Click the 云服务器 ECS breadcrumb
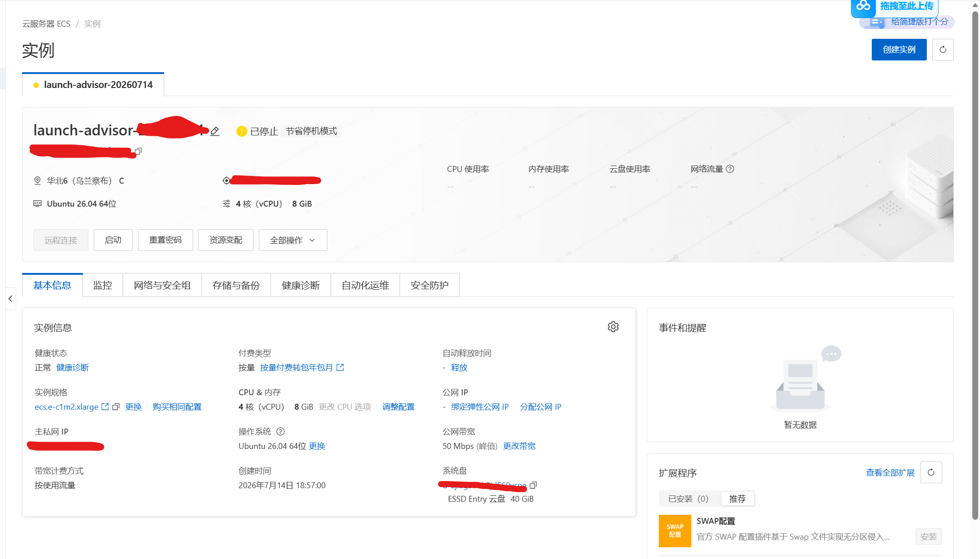This screenshot has width=980, height=559. coord(46,23)
